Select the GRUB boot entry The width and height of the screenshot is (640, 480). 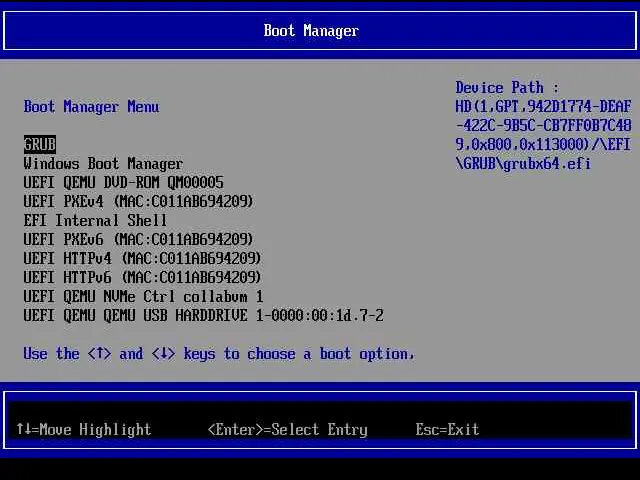point(40,144)
